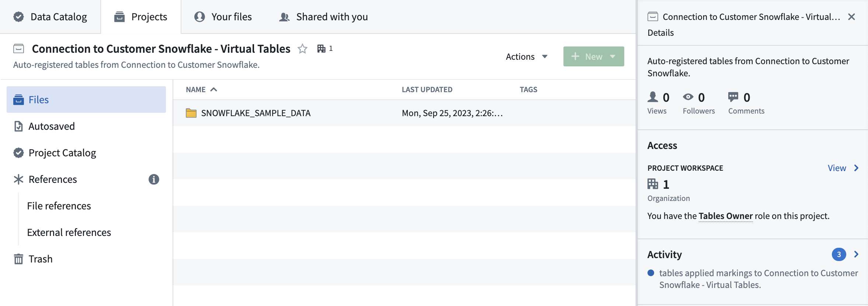The width and height of the screenshot is (868, 306).
Task: Close the Details side panel
Action: [851, 17]
